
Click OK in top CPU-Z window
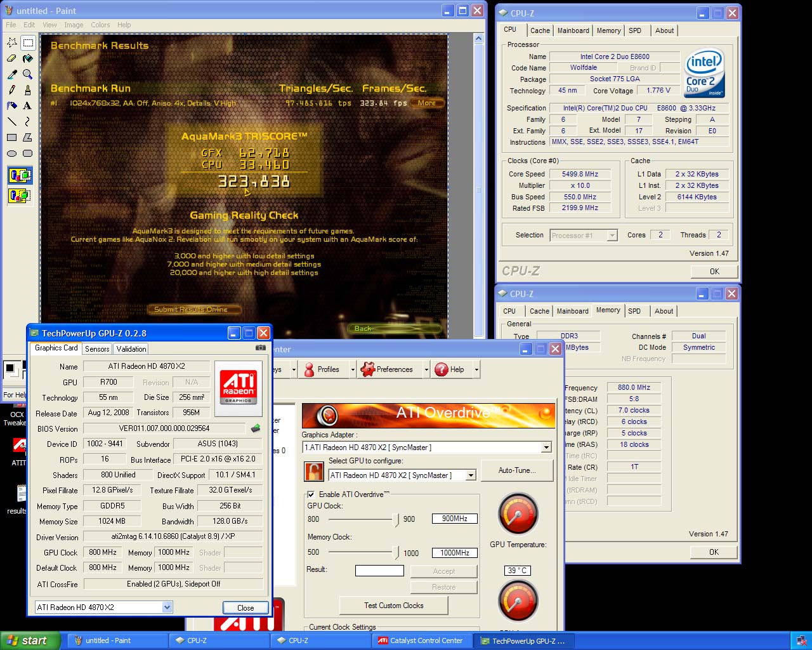tap(714, 271)
